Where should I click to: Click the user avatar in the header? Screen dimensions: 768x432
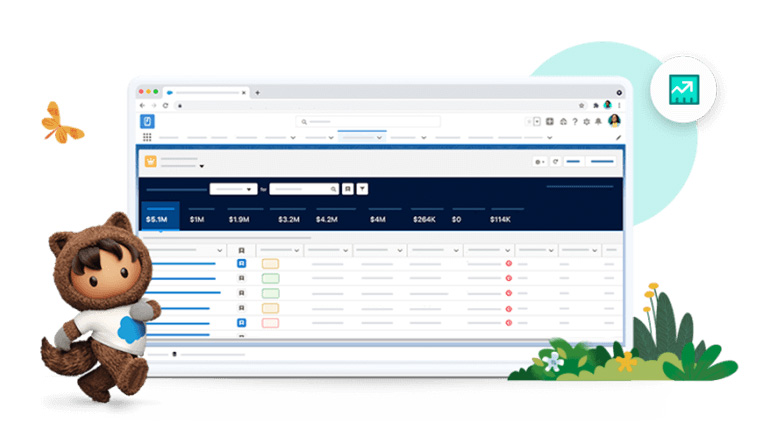pos(613,121)
